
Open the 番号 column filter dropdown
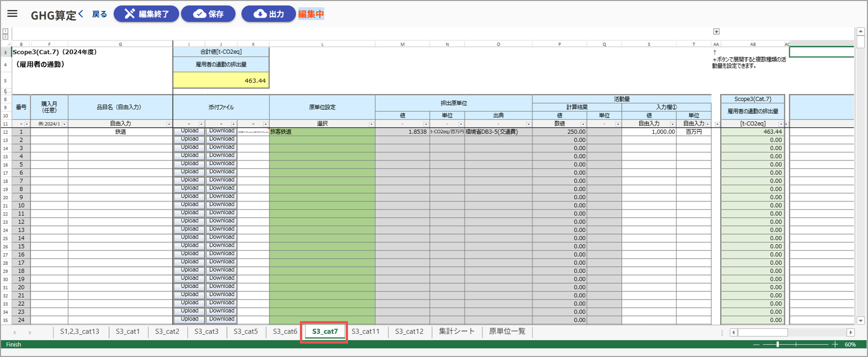pyautogui.click(x=27, y=124)
